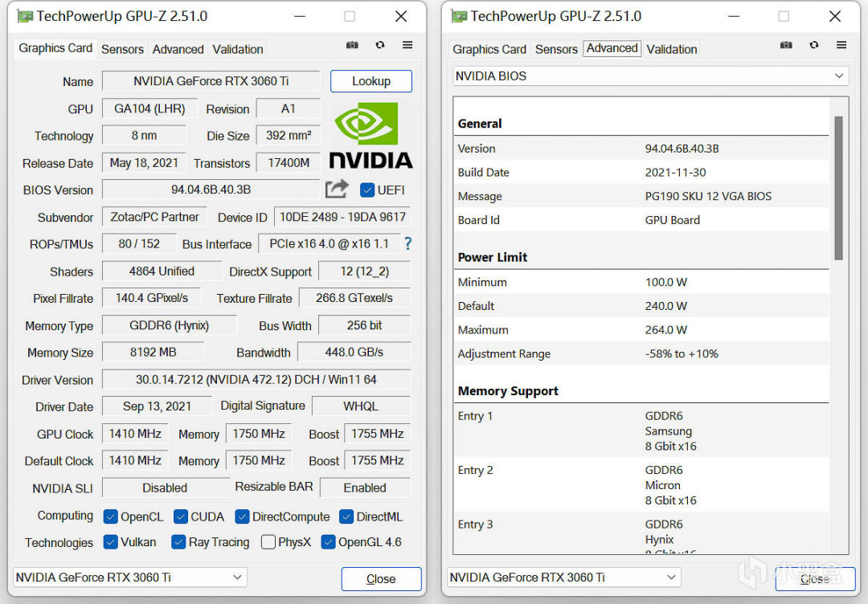Click the GPU Name field
Image resolution: width=868 pixels, height=604 pixels.
(x=211, y=81)
